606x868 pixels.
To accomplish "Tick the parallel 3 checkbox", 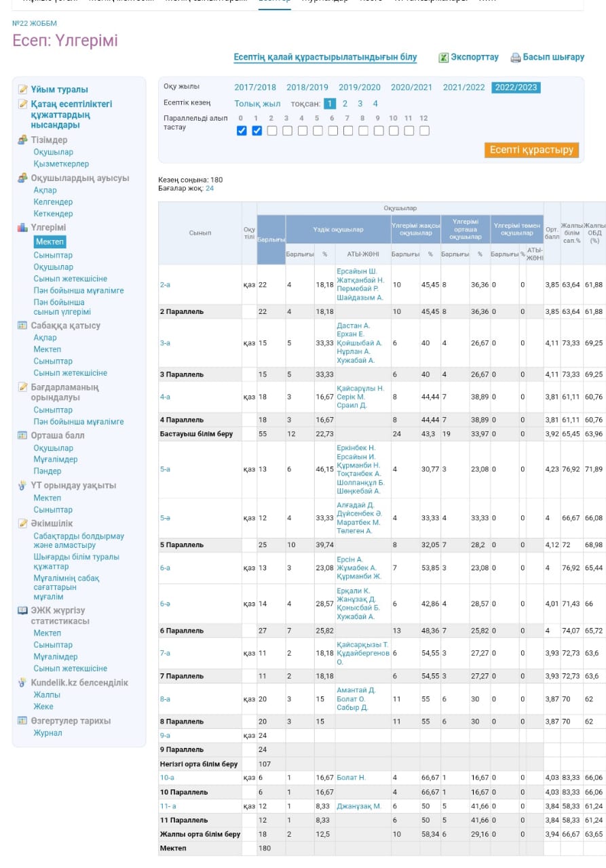I will click(287, 131).
